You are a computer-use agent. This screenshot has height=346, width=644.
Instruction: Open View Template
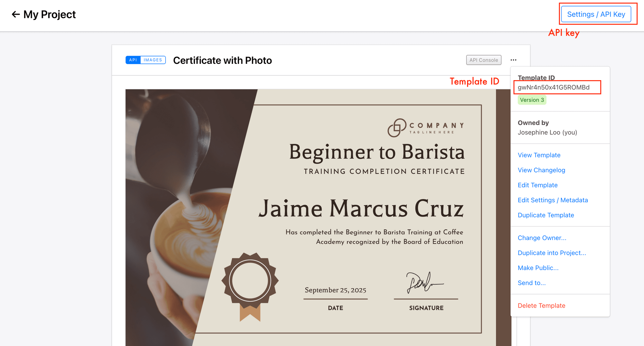[x=539, y=155]
